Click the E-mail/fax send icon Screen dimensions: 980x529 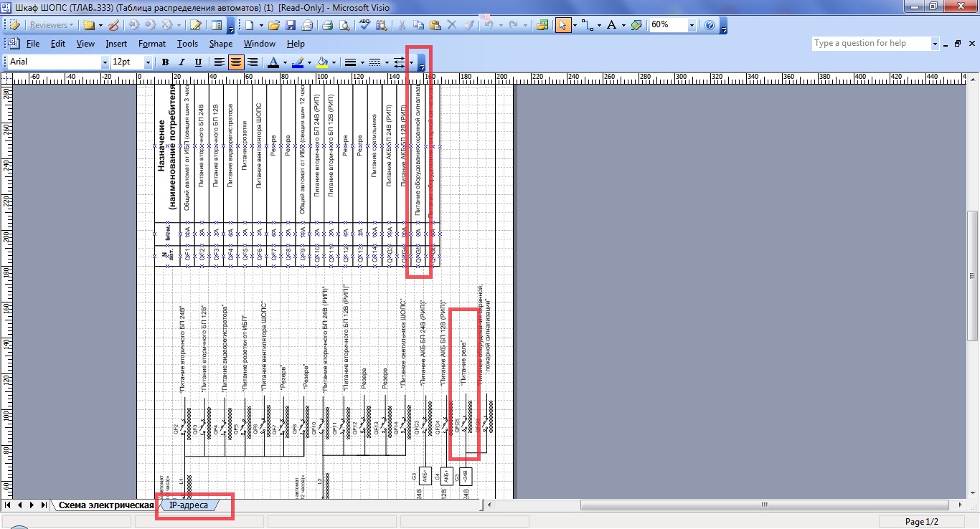[x=307, y=25]
